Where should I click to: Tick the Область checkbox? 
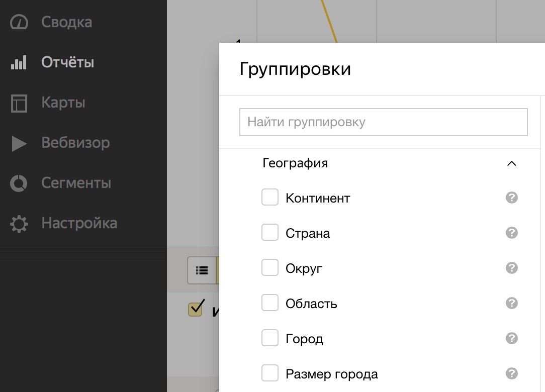point(269,303)
